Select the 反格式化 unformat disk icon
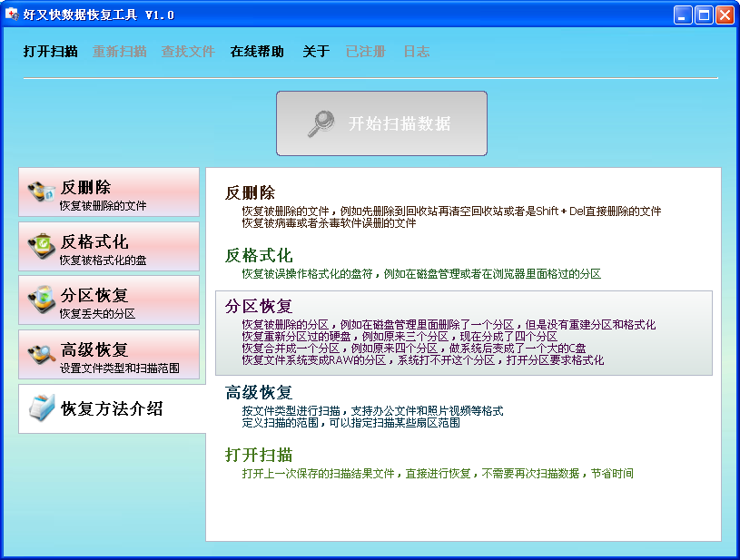This screenshot has width=740, height=560. (41, 243)
